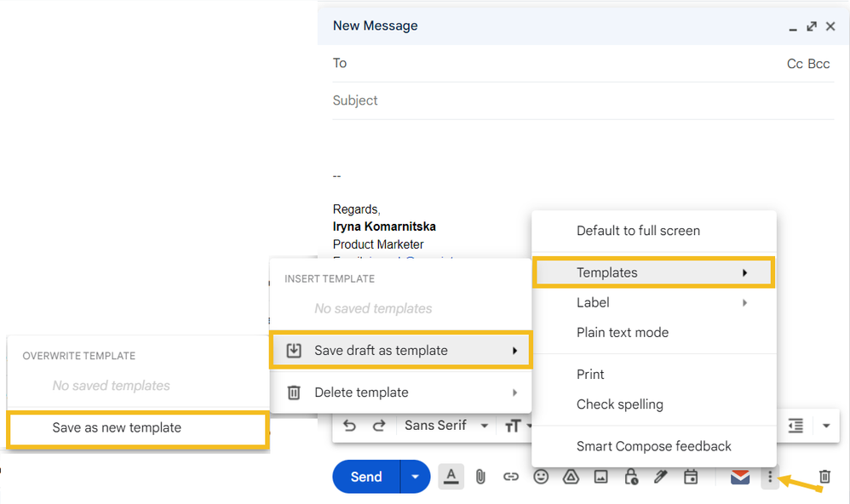Click the Bcc link
Image resolution: width=850 pixels, height=504 pixels.
tap(818, 64)
